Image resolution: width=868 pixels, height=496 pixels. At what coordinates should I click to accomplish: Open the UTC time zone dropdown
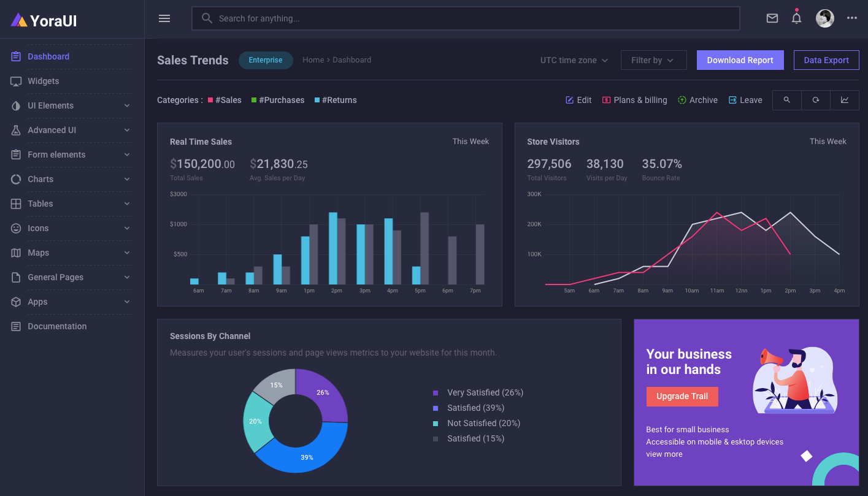[574, 60]
